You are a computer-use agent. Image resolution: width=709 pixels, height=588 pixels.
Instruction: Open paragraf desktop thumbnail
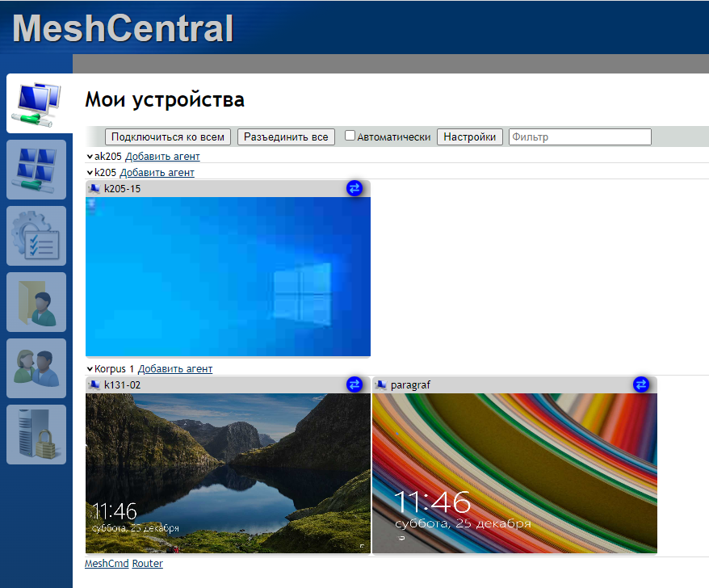point(514,473)
